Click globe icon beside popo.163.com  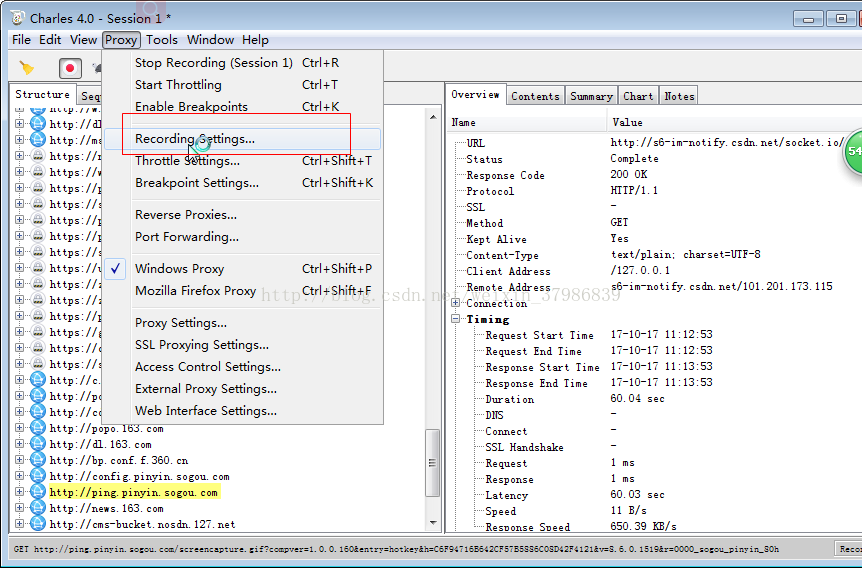tap(37, 428)
